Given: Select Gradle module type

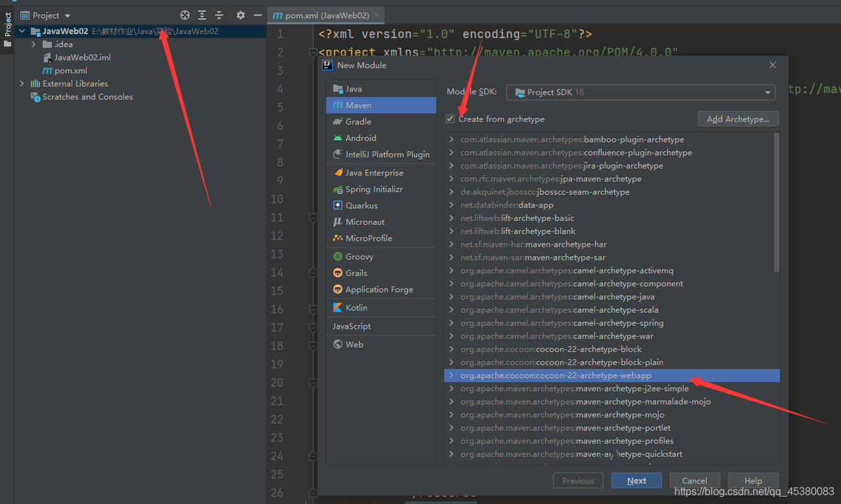Looking at the screenshot, I should click(381, 122).
